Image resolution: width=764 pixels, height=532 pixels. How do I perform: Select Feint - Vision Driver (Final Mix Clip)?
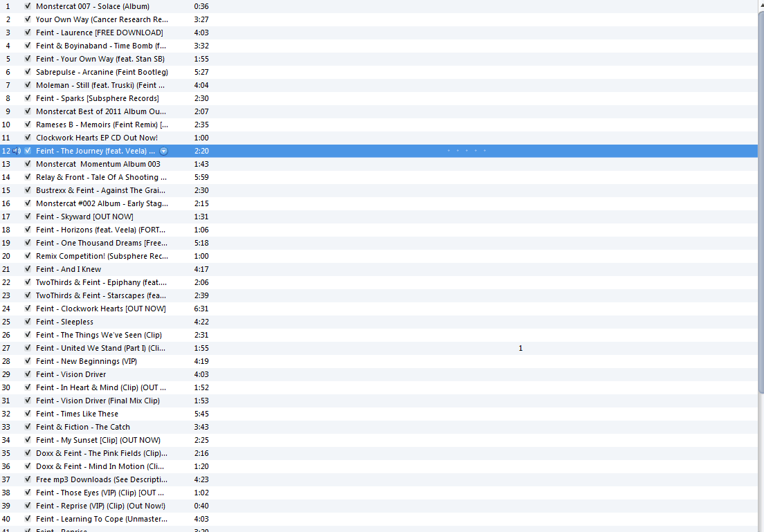point(98,401)
